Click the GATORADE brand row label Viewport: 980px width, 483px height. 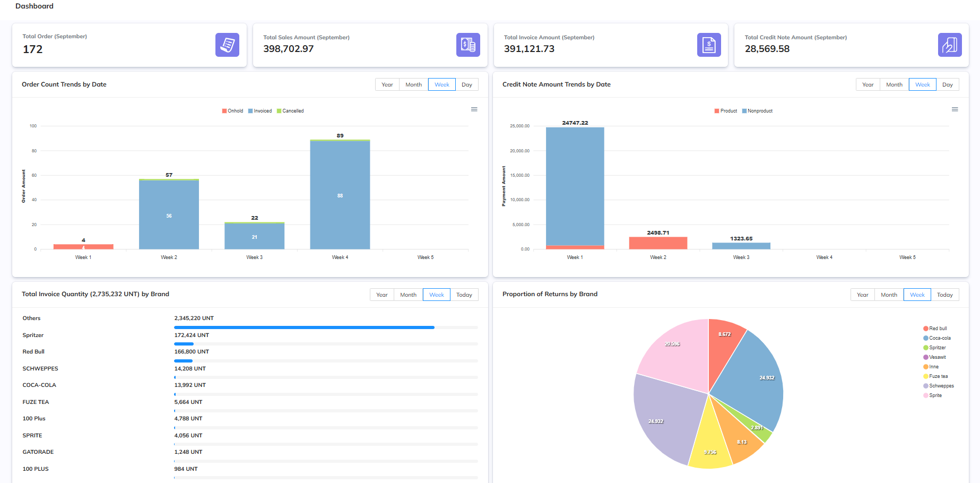coord(38,452)
